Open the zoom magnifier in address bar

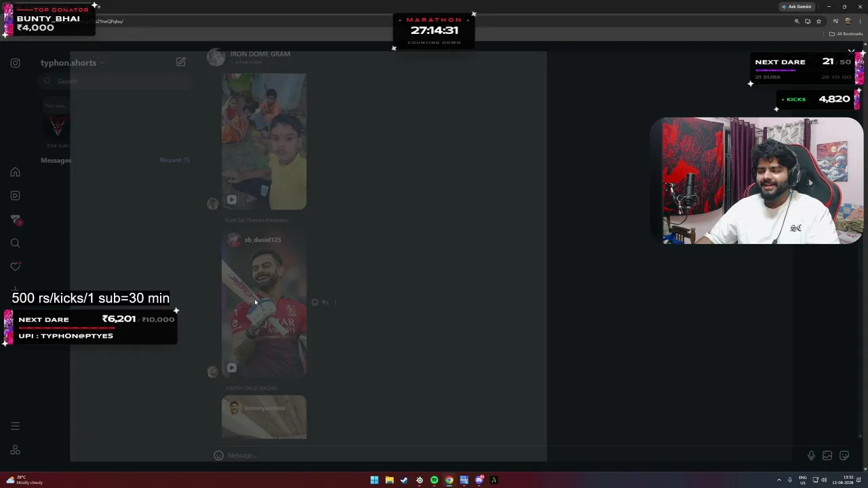797,22
